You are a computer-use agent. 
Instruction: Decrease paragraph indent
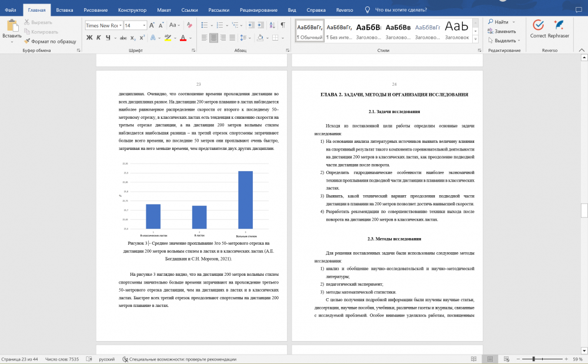[251, 25]
